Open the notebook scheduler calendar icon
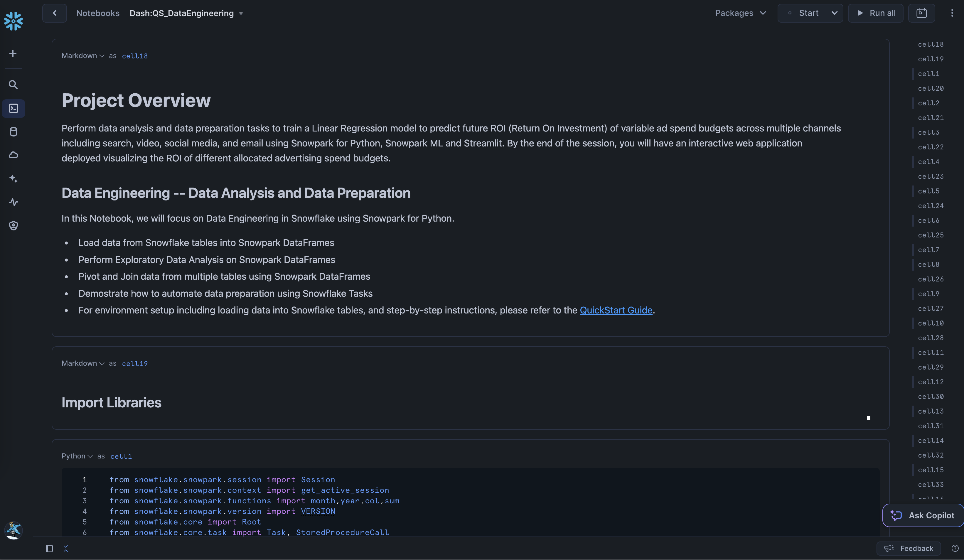 (x=921, y=13)
